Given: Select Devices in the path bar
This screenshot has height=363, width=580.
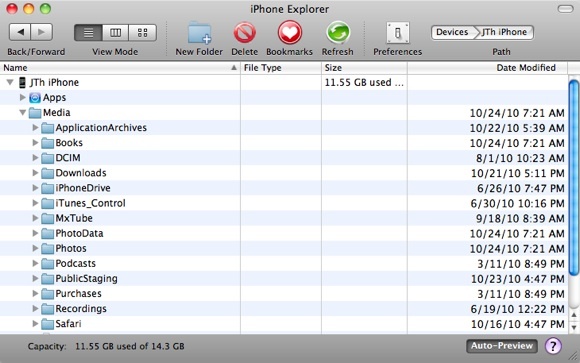Looking at the screenshot, I should [452, 32].
